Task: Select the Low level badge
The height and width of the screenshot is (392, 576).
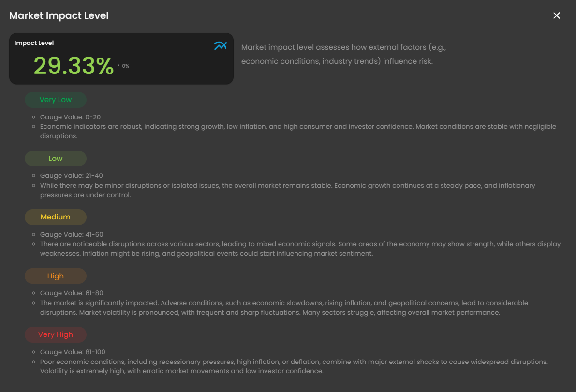Action: coord(56,159)
